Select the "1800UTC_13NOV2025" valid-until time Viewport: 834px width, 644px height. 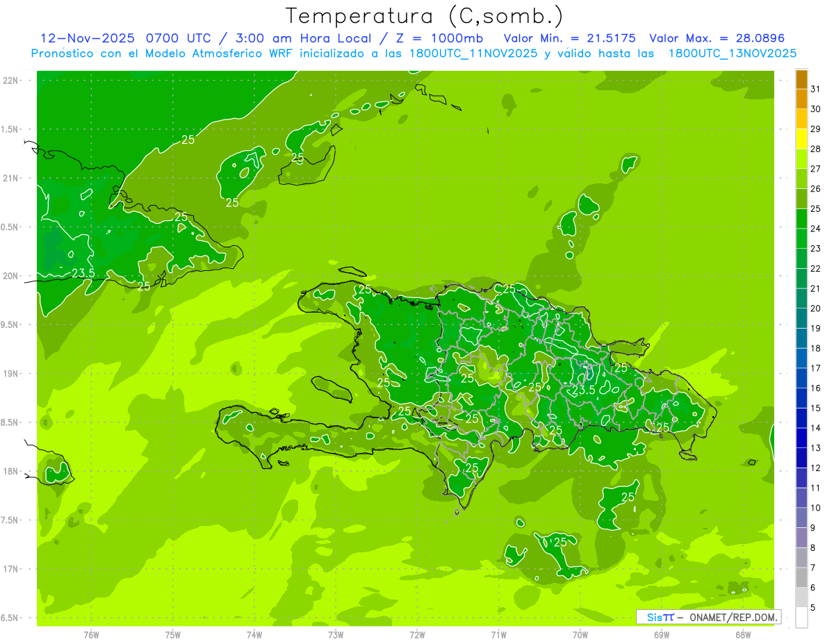click(733, 53)
